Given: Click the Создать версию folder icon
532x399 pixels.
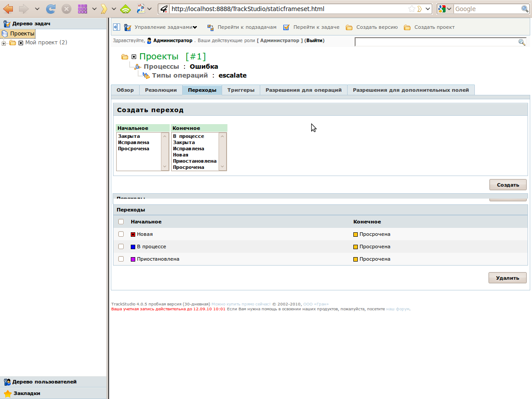Looking at the screenshot, I should 349,27.
